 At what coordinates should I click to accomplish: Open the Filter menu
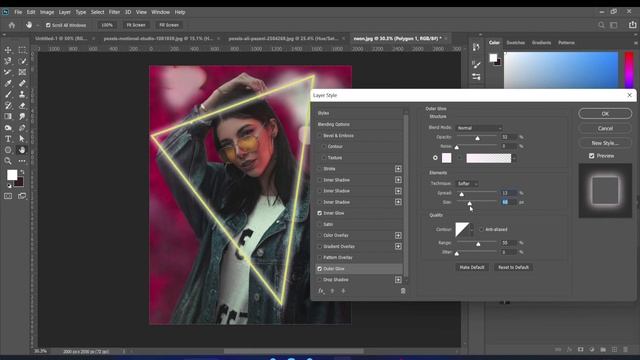point(114,12)
